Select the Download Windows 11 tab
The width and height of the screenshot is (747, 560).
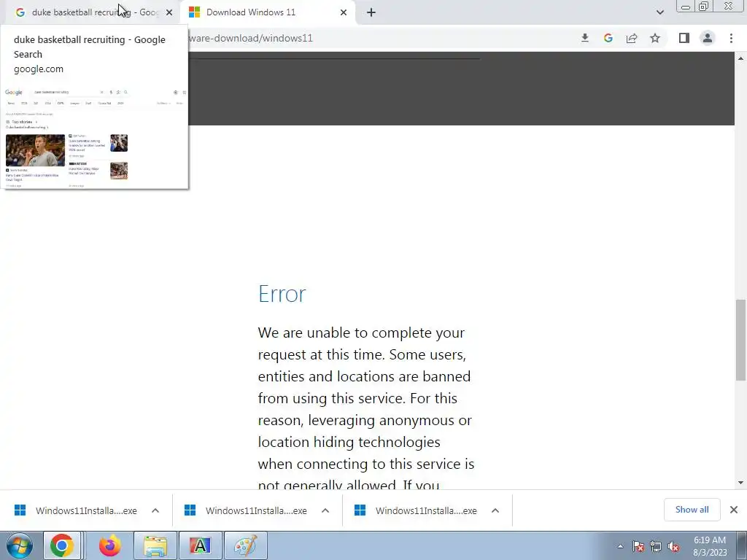point(251,12)
